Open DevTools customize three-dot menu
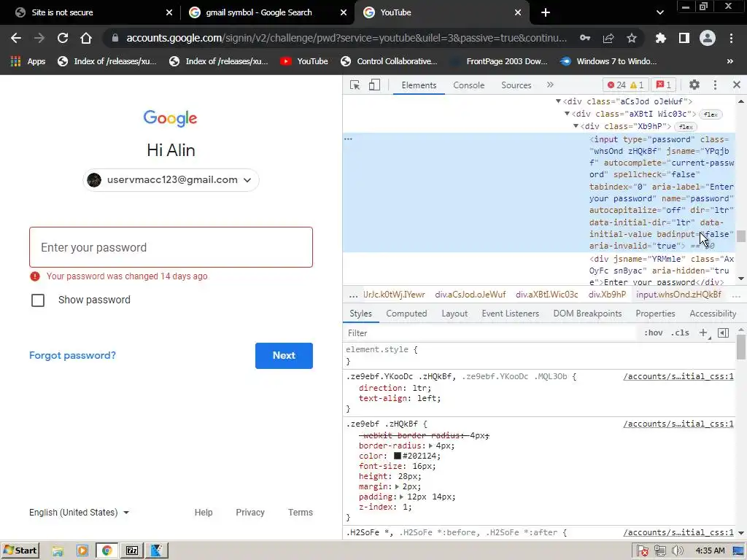Viewport: 747px width, 560px height. [715, 85]
